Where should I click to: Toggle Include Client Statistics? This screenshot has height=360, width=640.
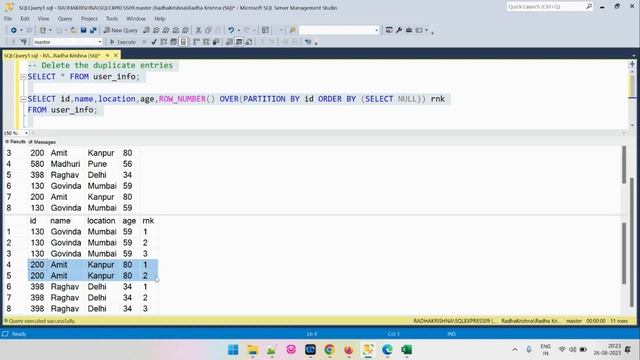[x=216, y=42]
